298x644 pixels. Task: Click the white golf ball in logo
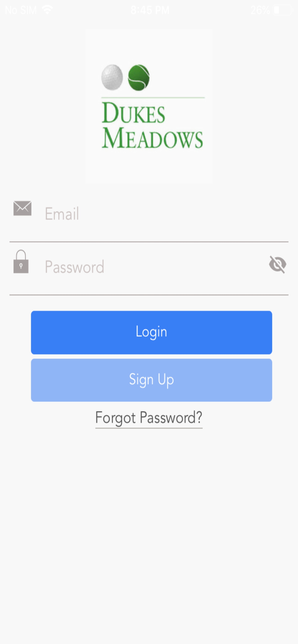click(112, 77)
